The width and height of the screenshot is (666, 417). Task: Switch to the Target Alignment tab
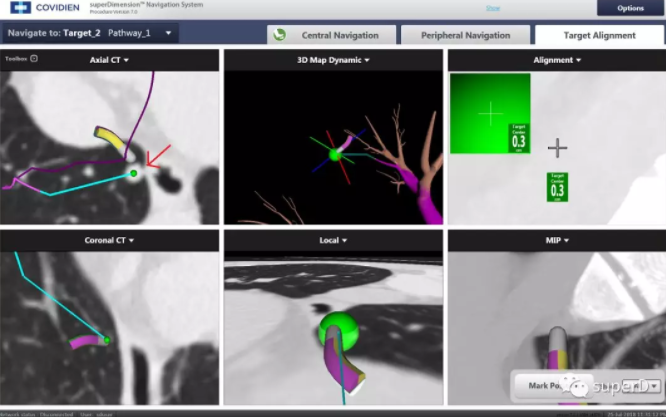point(598,35)
